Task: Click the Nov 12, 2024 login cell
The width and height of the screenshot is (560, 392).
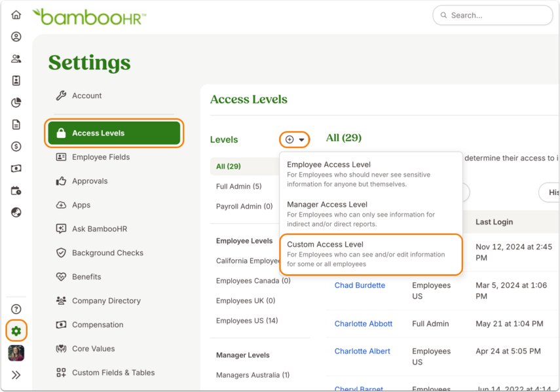Action: 513,252
